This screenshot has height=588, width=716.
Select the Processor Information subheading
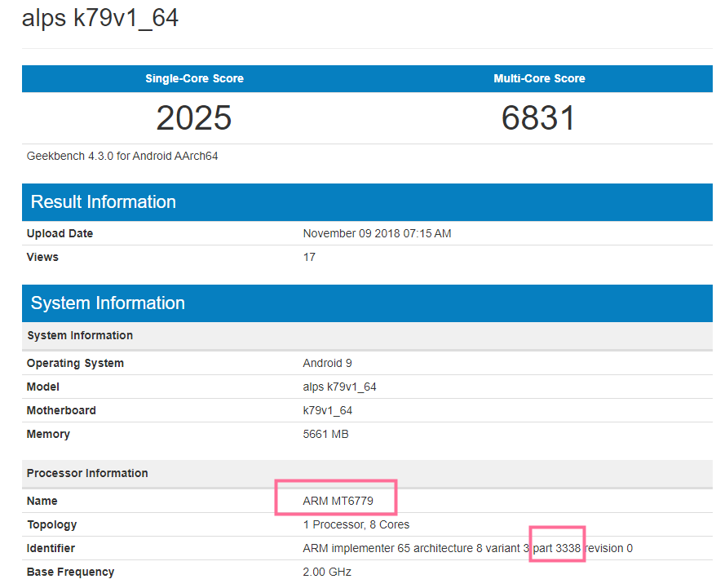[87, 474]
